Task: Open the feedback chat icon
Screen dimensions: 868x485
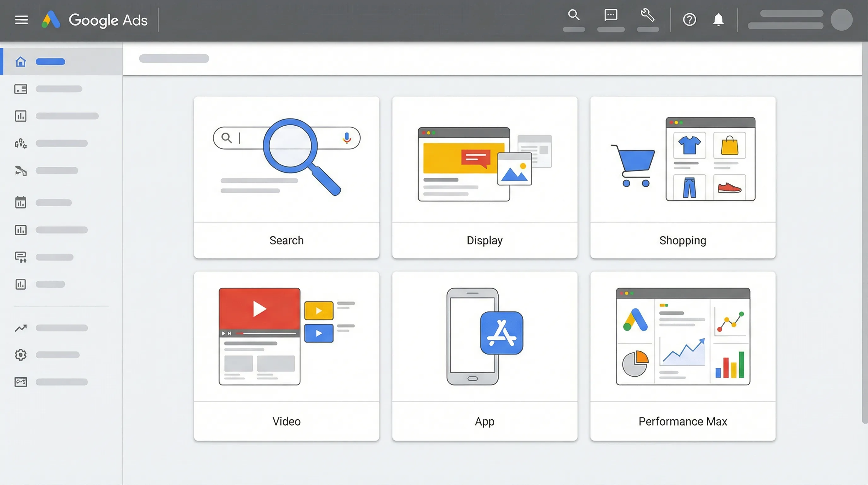Action: tap(611, 15)
